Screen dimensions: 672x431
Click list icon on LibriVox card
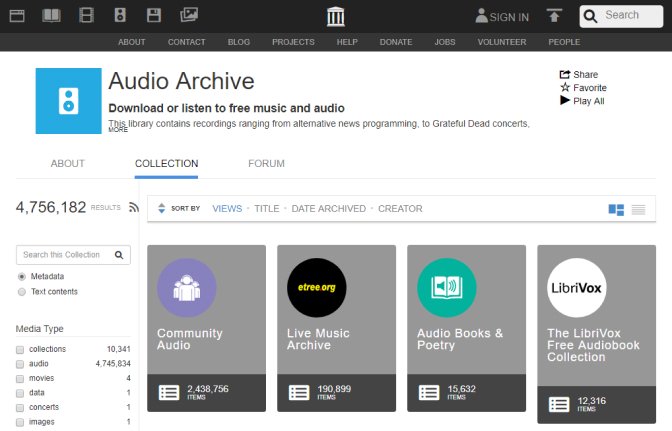559,404
